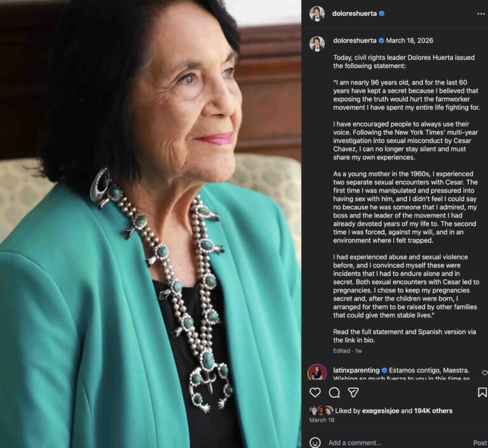Screen dimensions: 488x448
Task: Click the post photo of woman
Action: point(151,224)
